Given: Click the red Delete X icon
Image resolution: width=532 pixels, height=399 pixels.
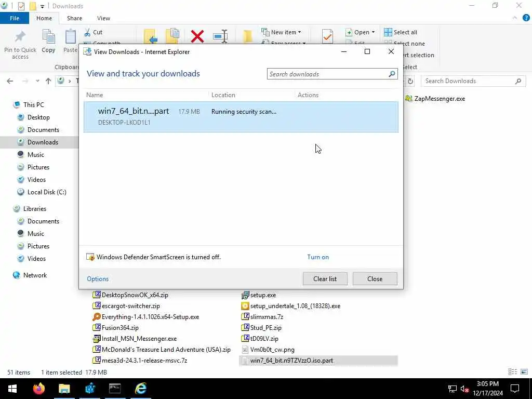Looking at the screenshot, I should [x=197, y=36].
